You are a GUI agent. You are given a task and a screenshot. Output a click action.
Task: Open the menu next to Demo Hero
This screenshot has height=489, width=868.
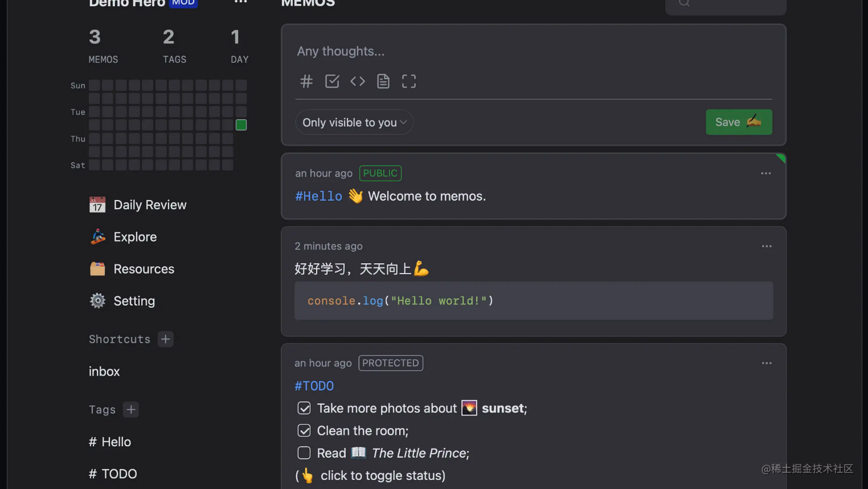pyautogui.click(x=241, y=3)
